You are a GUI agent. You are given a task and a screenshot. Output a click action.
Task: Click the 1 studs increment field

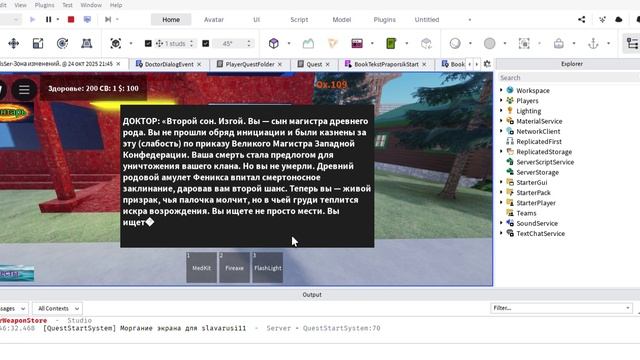click(176, 43)
